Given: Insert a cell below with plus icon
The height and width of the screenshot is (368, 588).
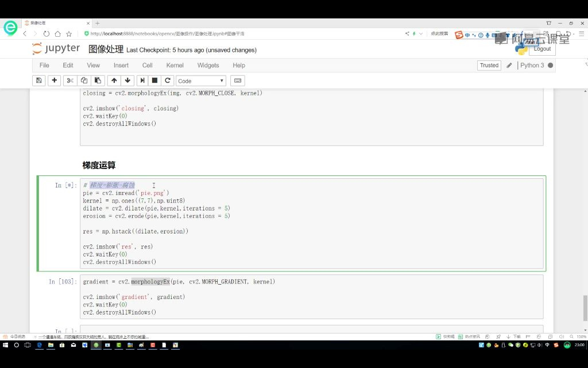Looking at the screenshot, I should tap(55, 80).
